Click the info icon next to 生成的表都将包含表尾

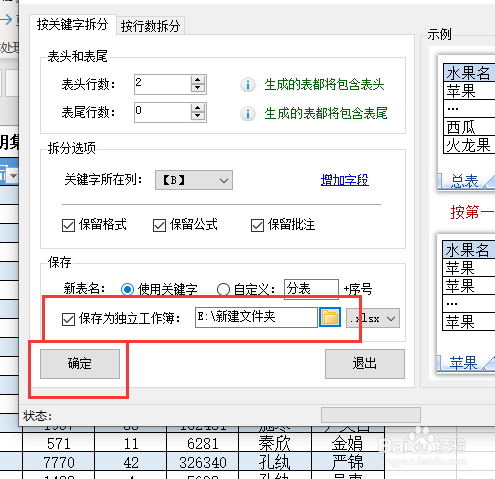pyautogui.click(x=248, y=114)
